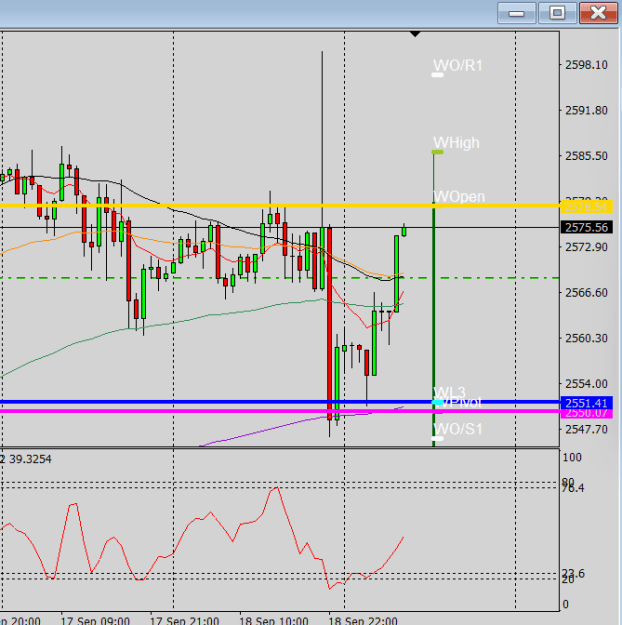The height and width of the screenshot is (625, 622).
Task: Click the 17 Sep 21:00 time label
Action: click(185, 621)
